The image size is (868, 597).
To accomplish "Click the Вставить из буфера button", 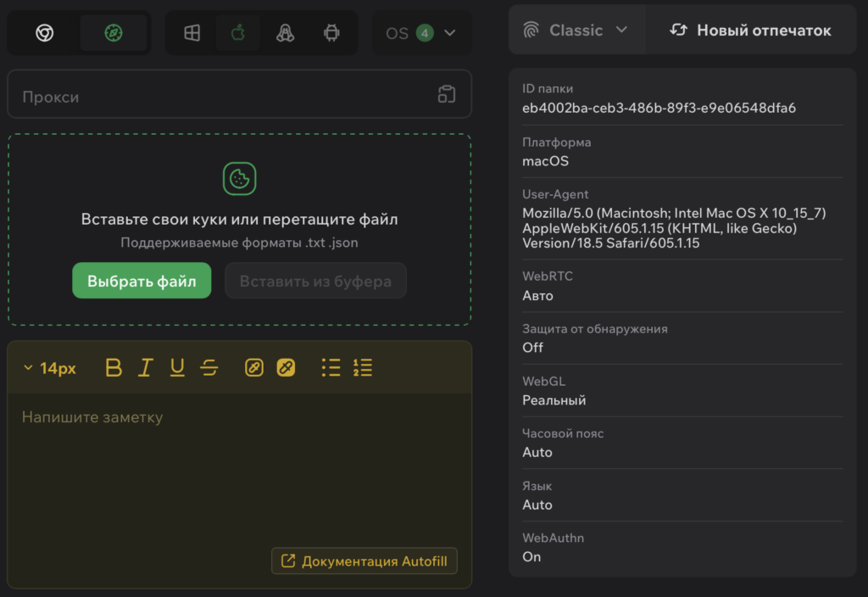I will click(315, 281).
